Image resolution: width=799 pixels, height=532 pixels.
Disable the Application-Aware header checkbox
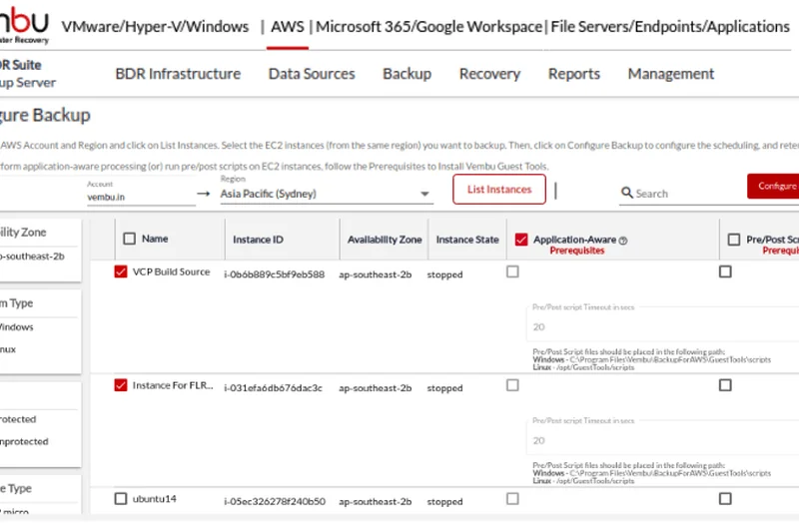(x=521, y=240)
